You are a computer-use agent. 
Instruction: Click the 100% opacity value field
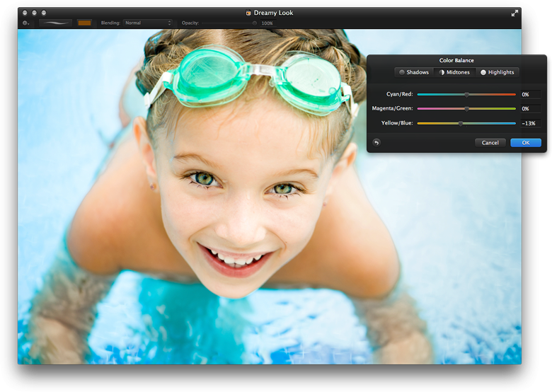[268, 23]
